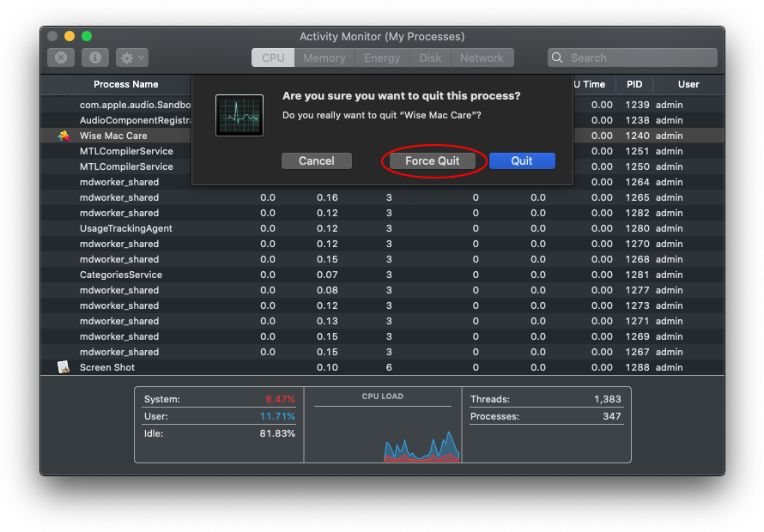
Task: Sort by Process Name column header
Action: 126,84
